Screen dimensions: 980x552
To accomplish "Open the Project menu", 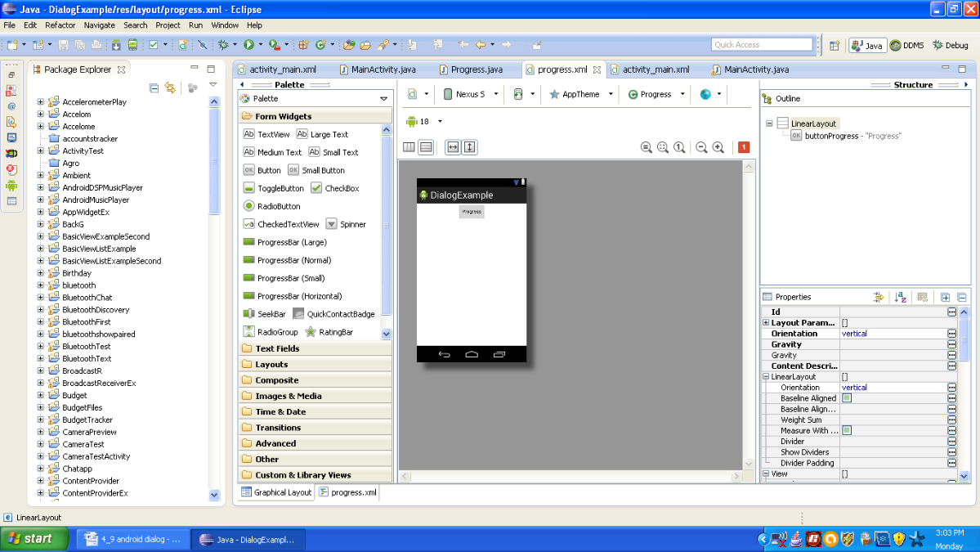I will click(x=168, y=25).
